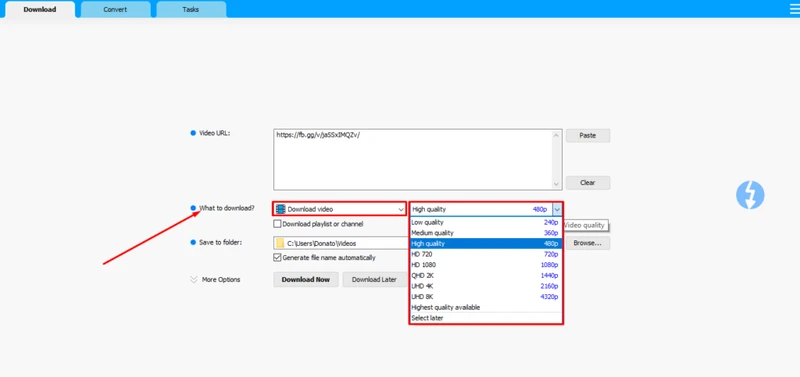Uncheck Generate file name automatically
The image size is (800, 377).
[x=277, y=258]
